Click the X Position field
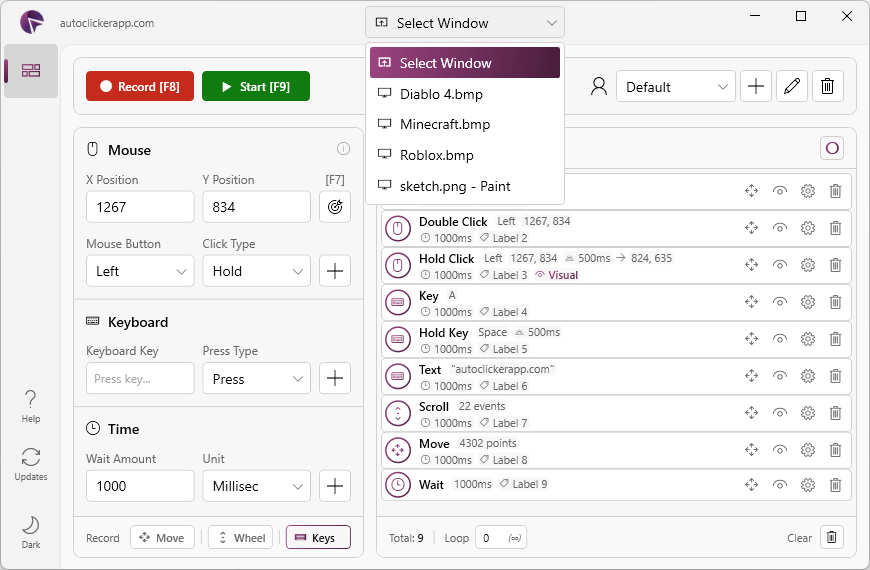 (140, 207)
